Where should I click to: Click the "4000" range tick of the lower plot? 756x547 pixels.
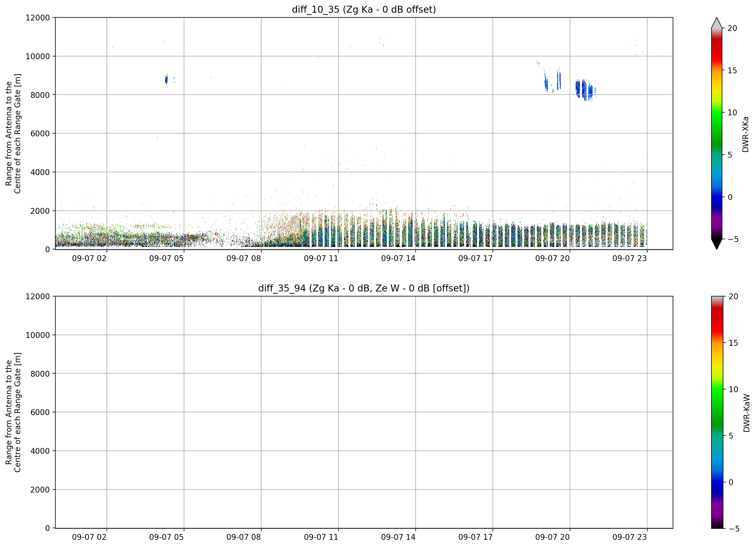tap(40, 451)
